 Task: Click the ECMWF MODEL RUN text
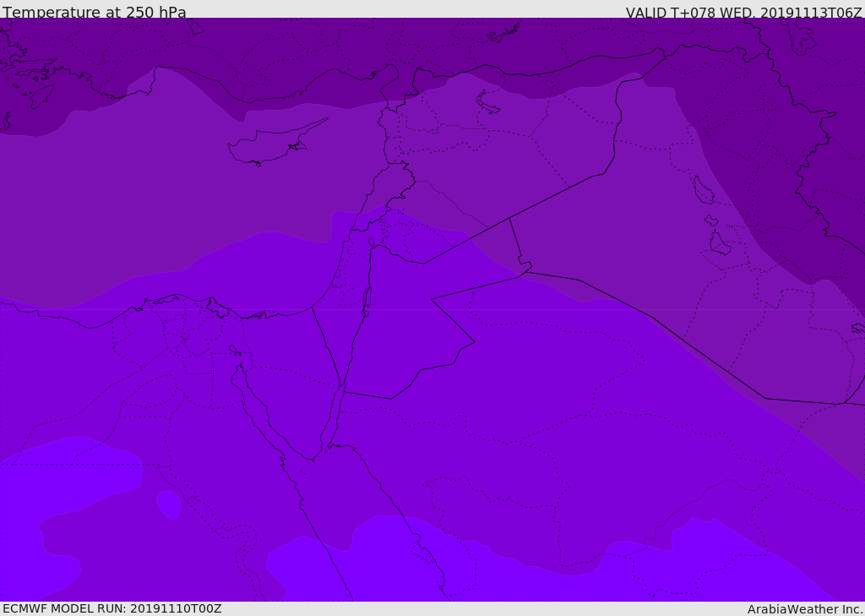tap(112, 608)
